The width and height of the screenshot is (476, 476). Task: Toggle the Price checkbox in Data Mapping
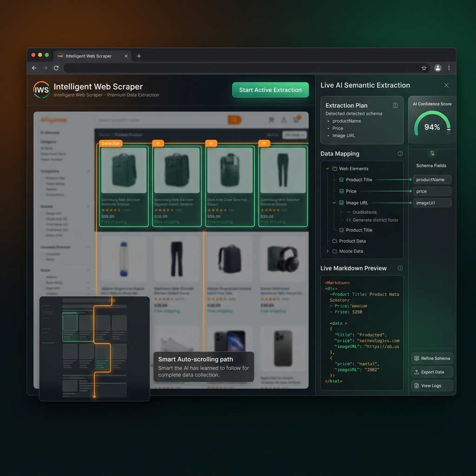(x=342, y=191)
